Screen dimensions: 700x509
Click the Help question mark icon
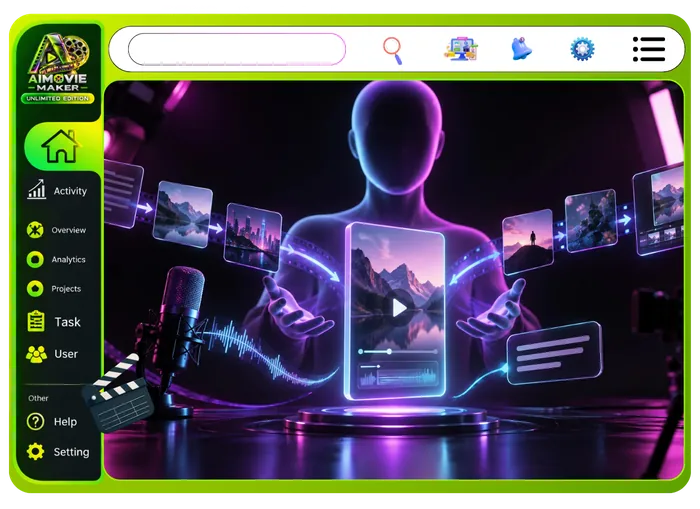pos(35,421)
